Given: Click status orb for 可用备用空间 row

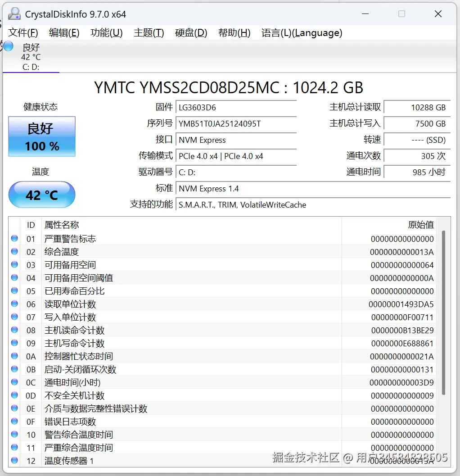Looking at the screenshot, I should 14,264.
